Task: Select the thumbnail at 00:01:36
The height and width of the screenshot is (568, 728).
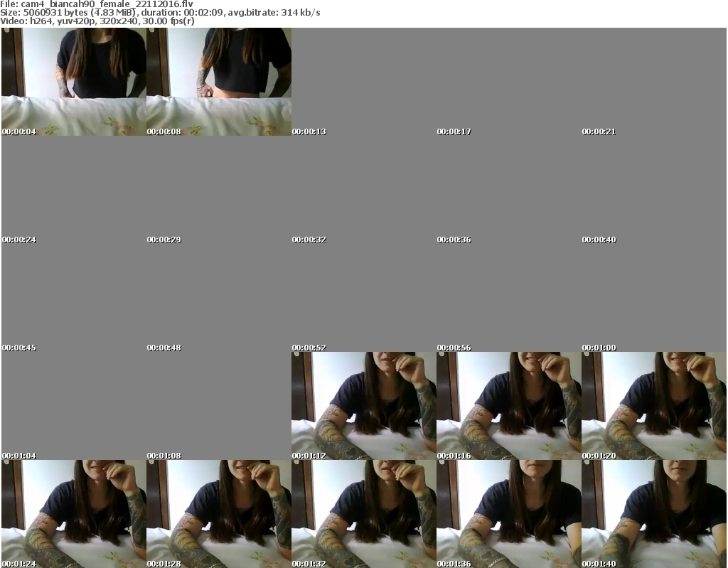Action: coord(508,514)
